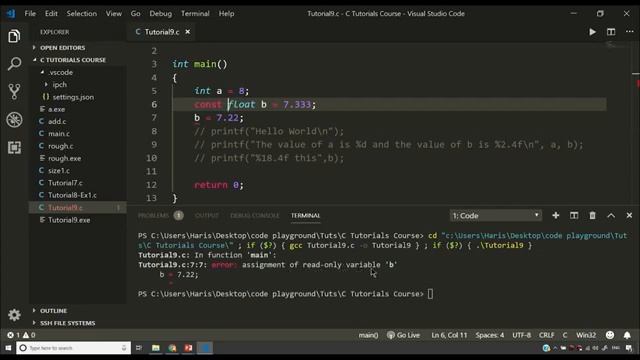Click the feedback smiley icon
Viewport: 640px width, 360px height.
pyautogui.click(x=610, y=335)
